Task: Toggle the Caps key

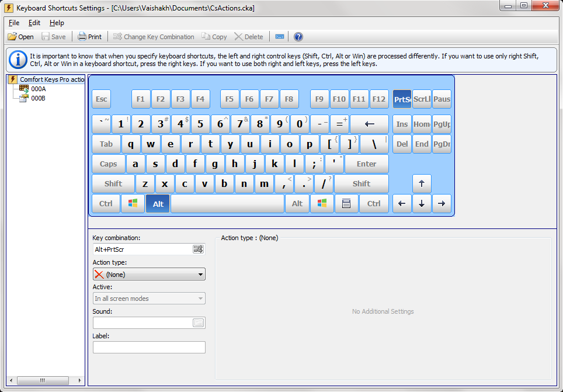Action: coord(109,164)
